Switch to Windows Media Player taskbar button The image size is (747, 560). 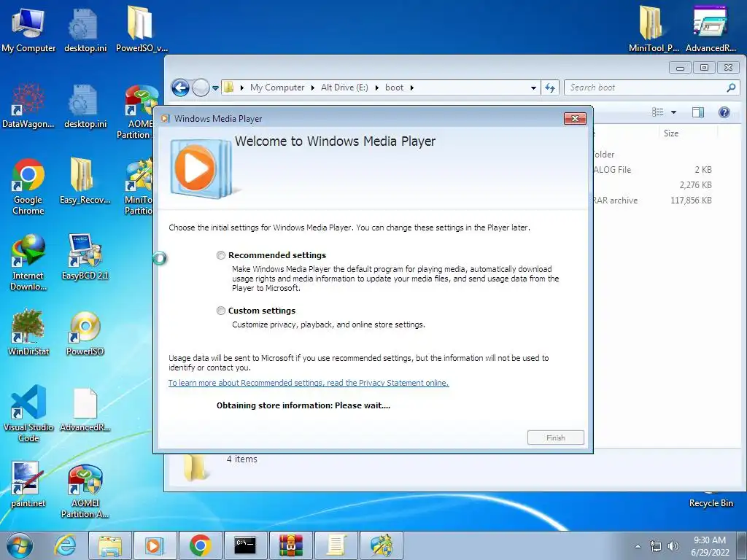(155, 545)
